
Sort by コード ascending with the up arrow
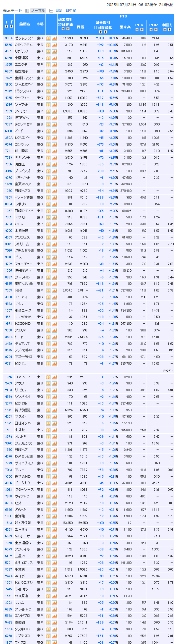tap(7, 26)
